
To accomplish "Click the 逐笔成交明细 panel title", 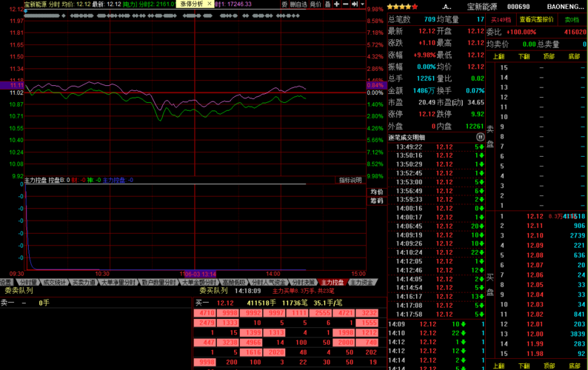I will tap(407, 138).
